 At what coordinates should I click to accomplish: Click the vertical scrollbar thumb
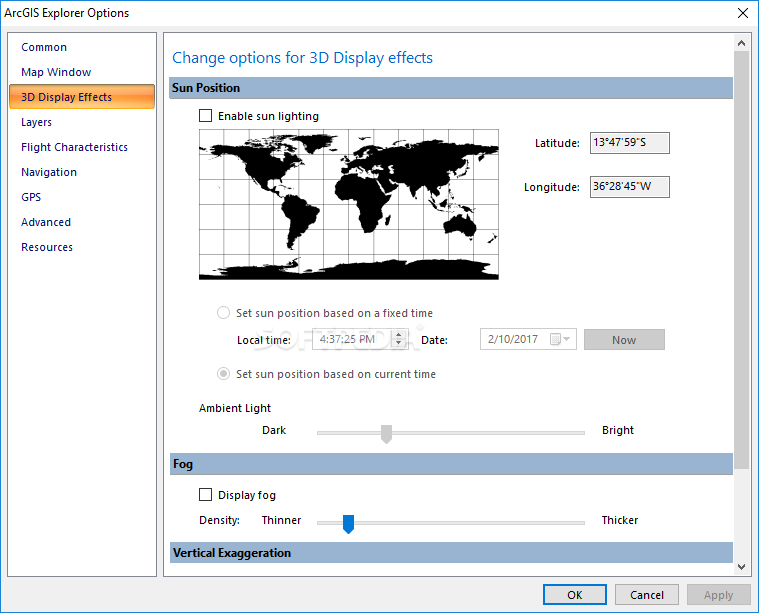(741, 260)
